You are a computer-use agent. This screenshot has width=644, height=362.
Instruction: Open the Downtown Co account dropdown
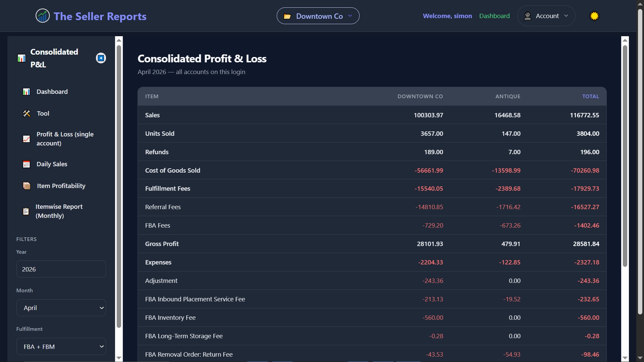pos(318,16)
